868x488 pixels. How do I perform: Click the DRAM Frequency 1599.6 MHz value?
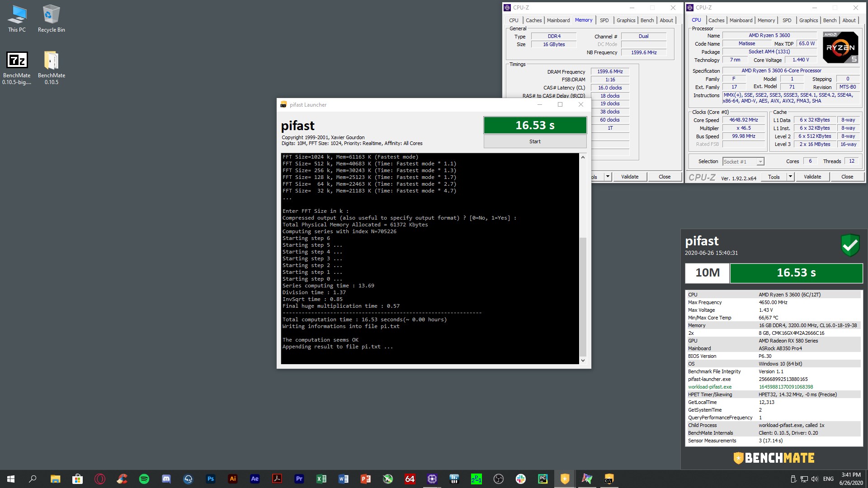tap(610, 71)
